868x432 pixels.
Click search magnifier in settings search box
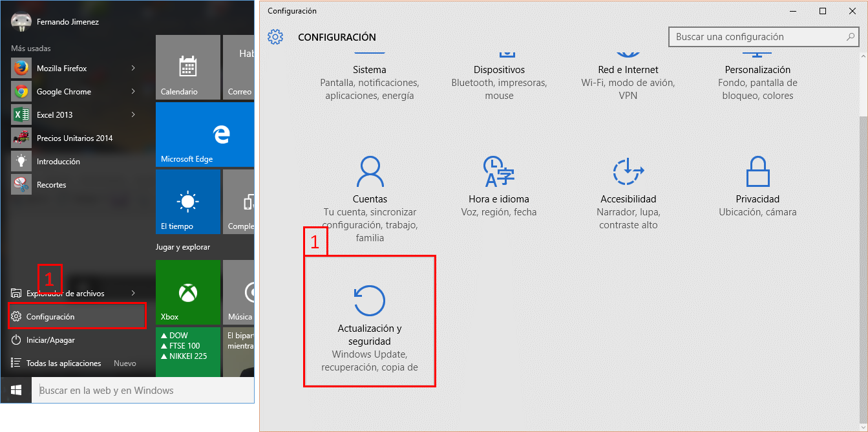851,38
